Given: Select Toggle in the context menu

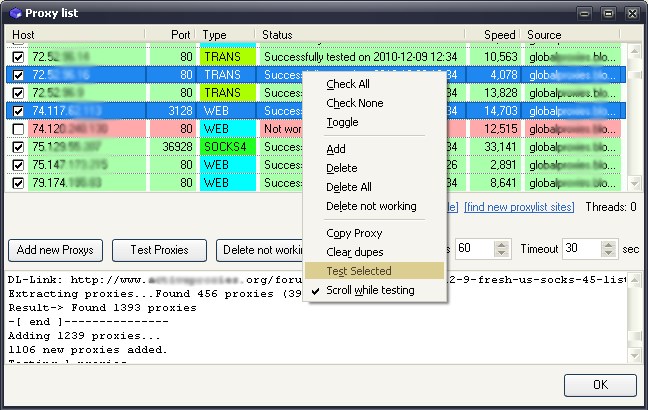Looking at the screenshot, I should pyautogui.click(x=374, y=122).
